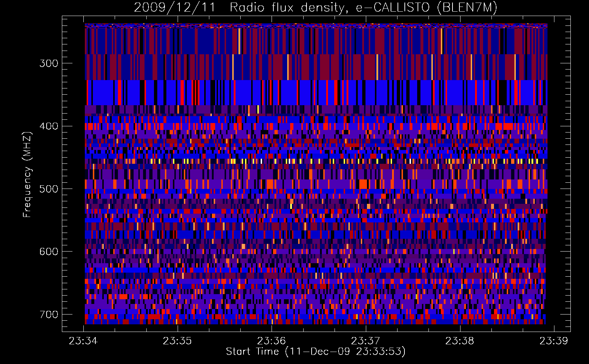Viewport: 589px width, 364px height.
Task: Click the 23:39 time tick label
Action: pos(554,341)
